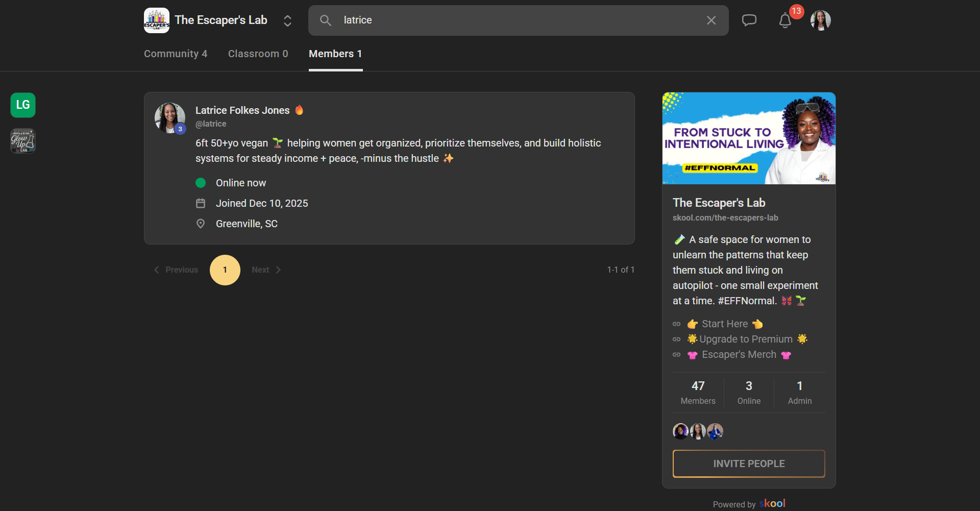
Task: Open Latrice Folkes Jones profile name
Action: point(242,110)
